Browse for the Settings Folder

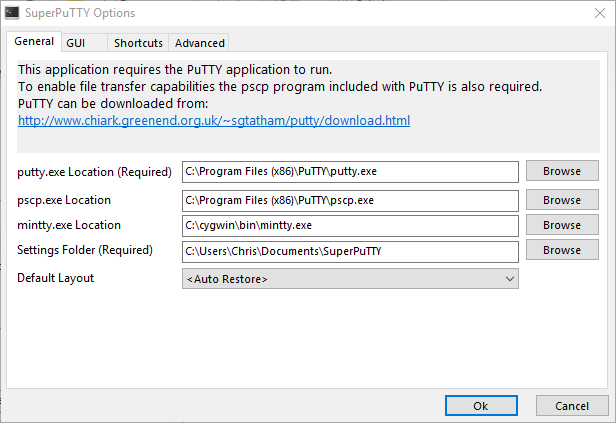pyautogui.click(x=562, y=250)
